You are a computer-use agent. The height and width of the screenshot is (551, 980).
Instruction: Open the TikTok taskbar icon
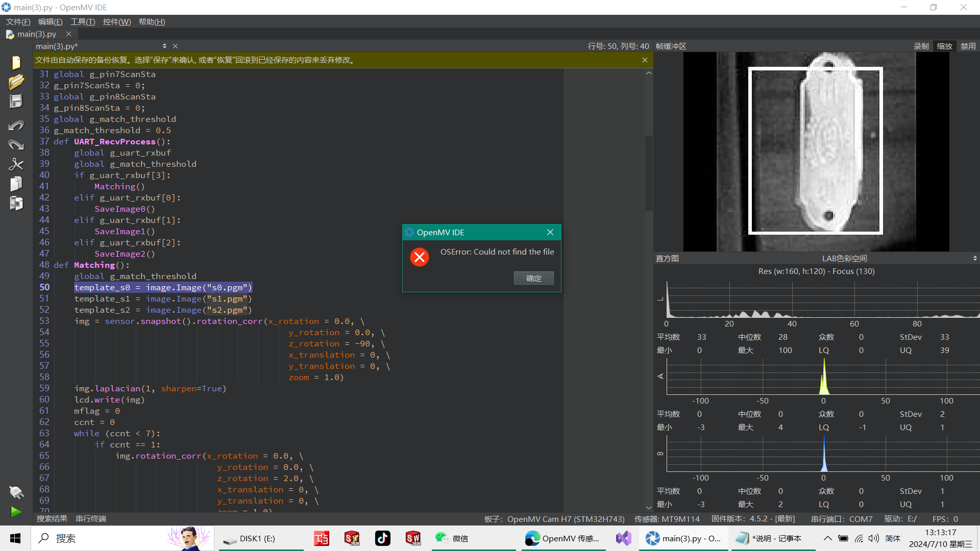pyautogui.click(x=382, y=538)
